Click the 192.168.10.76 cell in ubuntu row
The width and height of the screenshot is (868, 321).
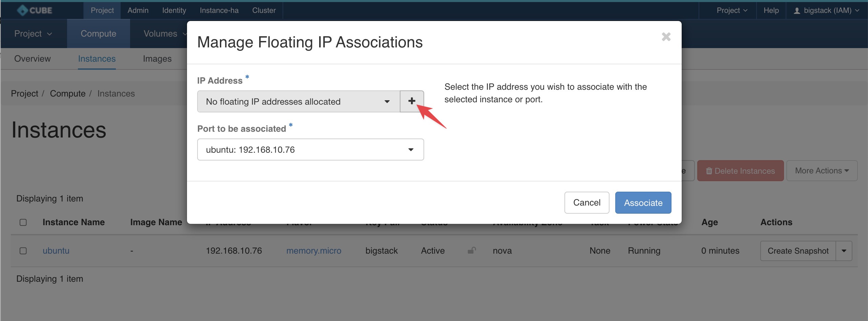tap(234, 251)
